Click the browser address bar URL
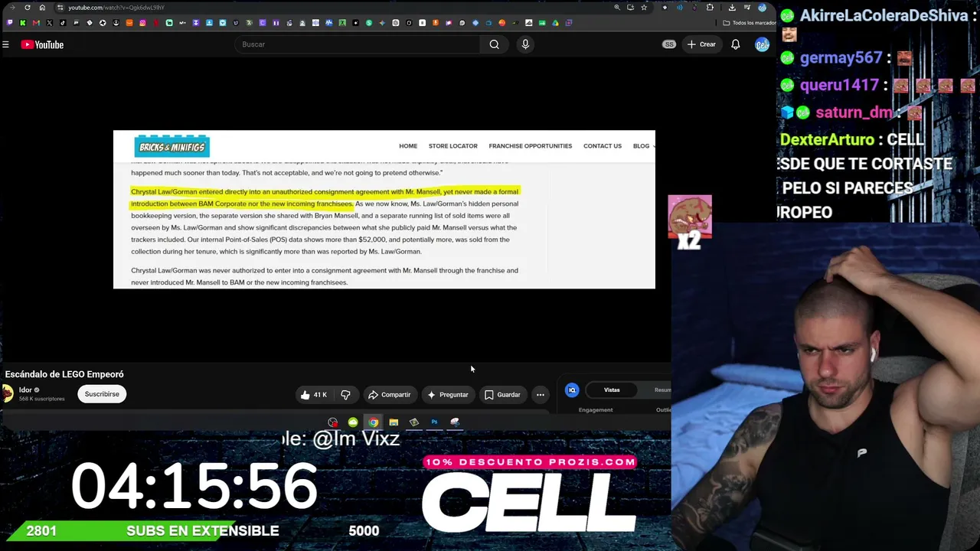980x551 pixels. (x=116, y=8)
